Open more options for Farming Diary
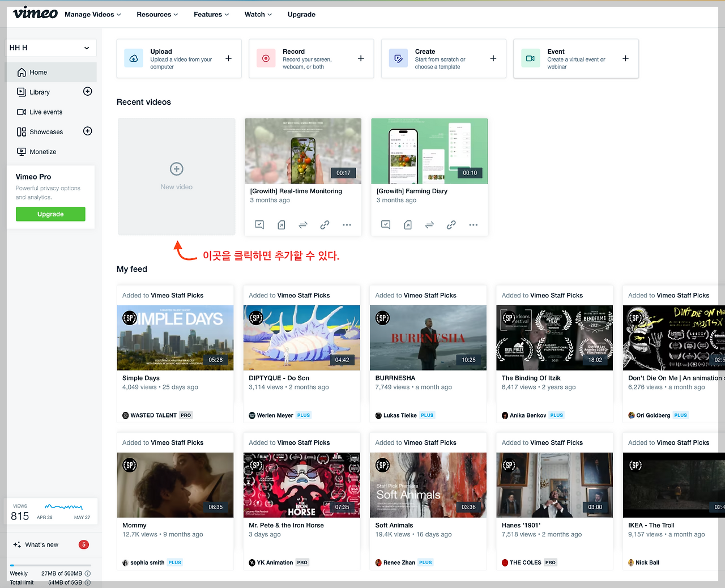 point(474,225)
